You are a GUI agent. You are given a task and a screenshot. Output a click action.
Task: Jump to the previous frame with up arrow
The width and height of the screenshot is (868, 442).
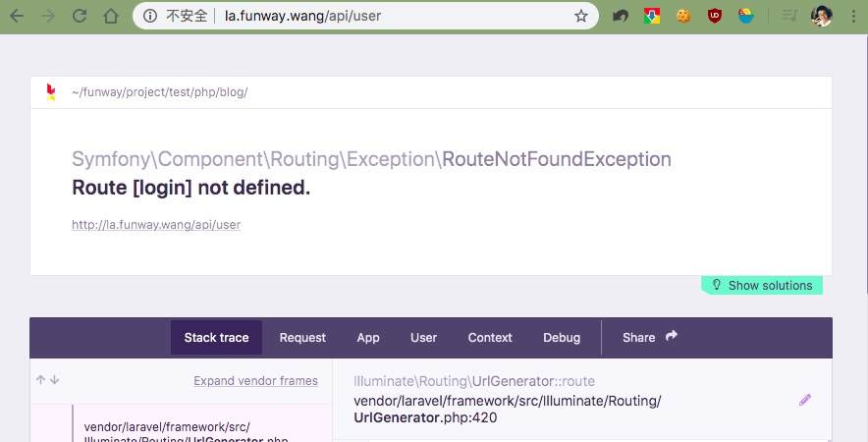[41, 380]
